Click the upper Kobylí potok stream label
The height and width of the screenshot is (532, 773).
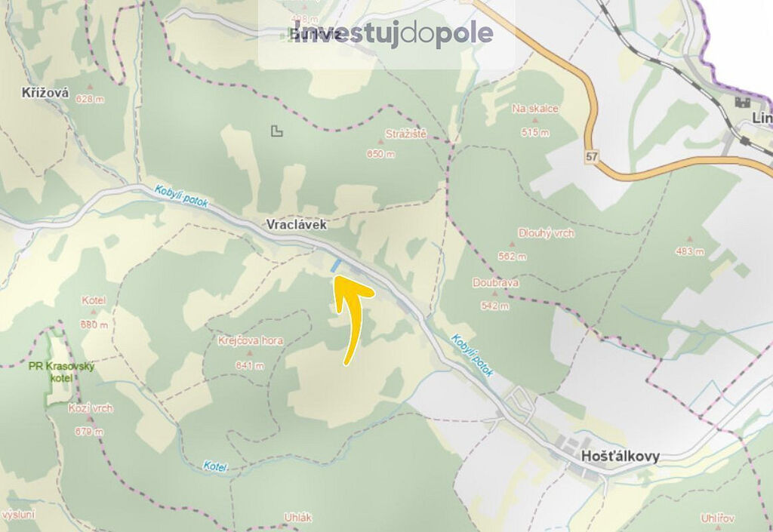181,196
